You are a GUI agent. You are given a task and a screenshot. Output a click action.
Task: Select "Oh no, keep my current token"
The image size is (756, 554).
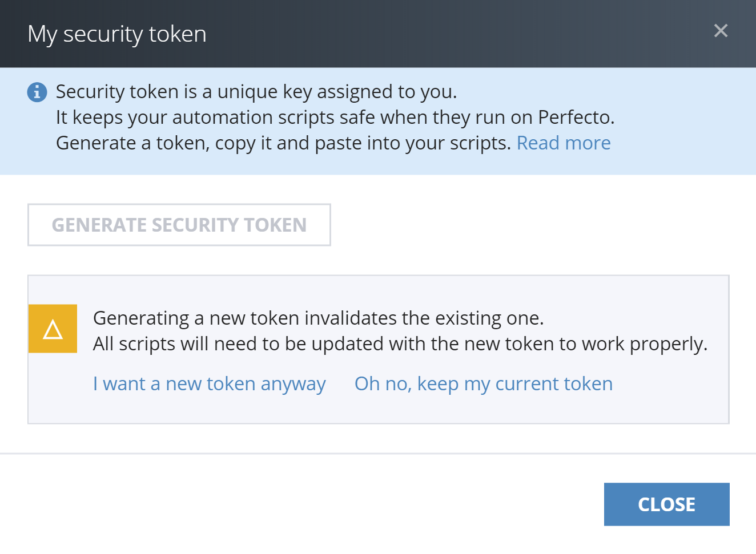(x=483, y=384)
